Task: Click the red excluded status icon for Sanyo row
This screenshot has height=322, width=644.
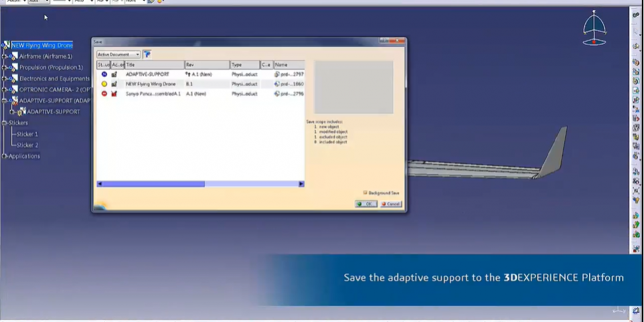Action: click(x=104, y=94)
